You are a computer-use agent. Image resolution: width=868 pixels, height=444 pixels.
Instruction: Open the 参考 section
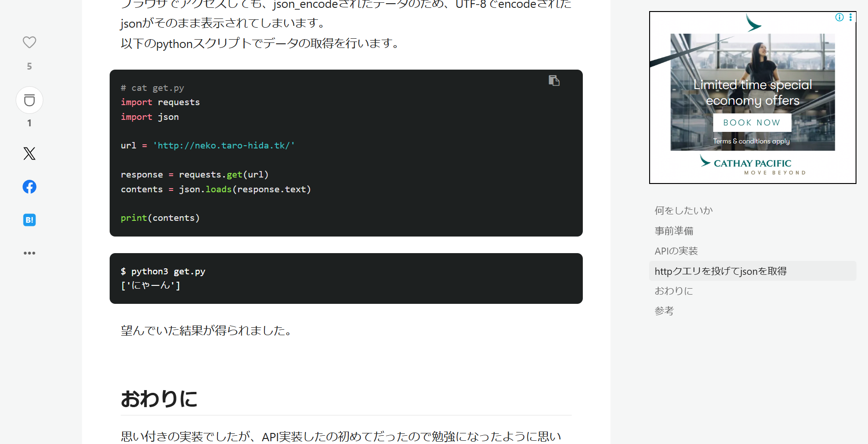[x=663, y=311]
